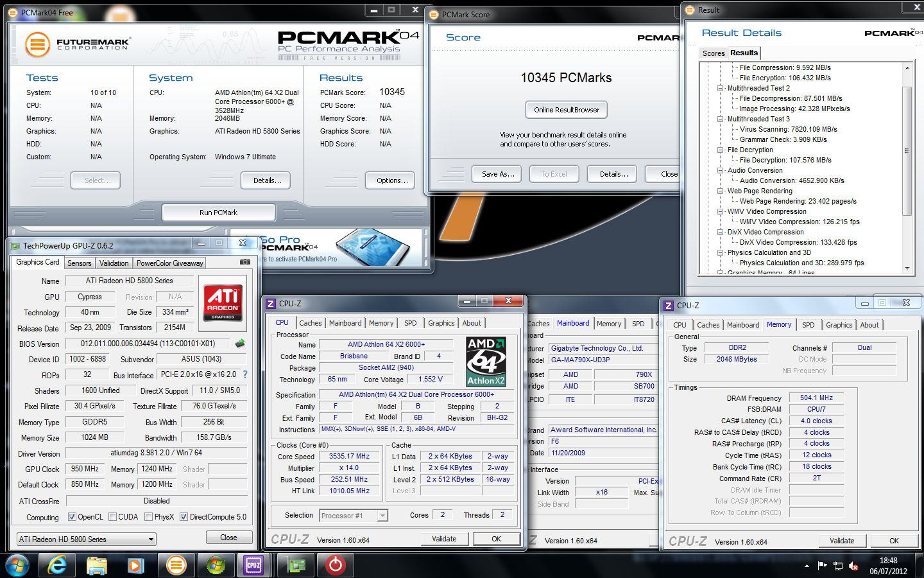This screenshot has width=924, height=578.
Task: Click the ATI Radeon Graphics logo
Action: tap(223, 302)
